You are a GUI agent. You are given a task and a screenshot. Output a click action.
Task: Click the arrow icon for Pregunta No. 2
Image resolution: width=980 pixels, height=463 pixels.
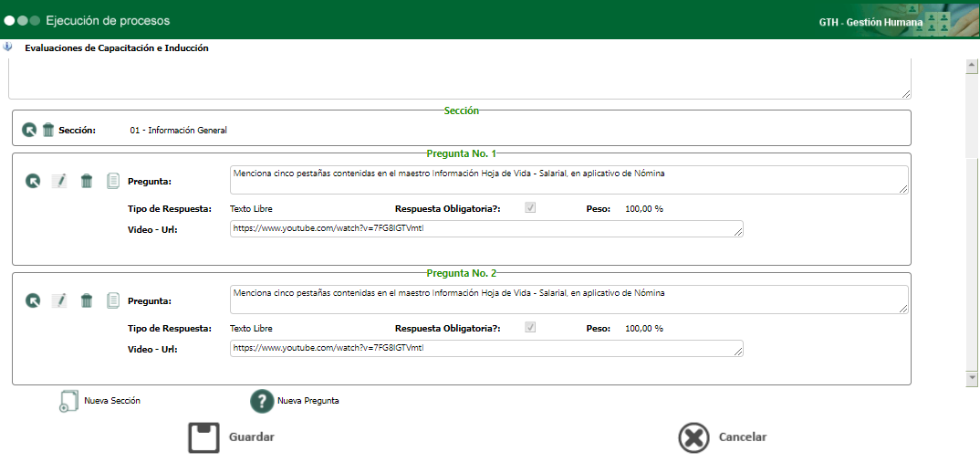point(33,301)
